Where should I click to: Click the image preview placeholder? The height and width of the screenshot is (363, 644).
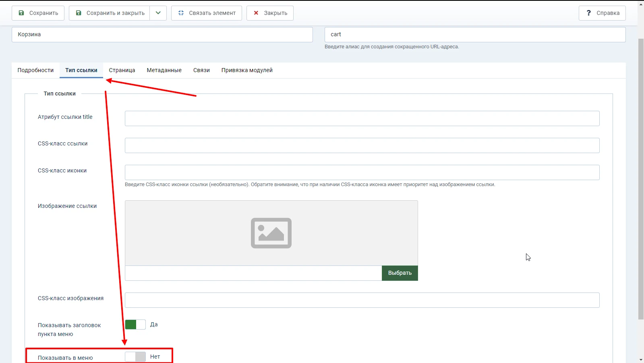271,233
